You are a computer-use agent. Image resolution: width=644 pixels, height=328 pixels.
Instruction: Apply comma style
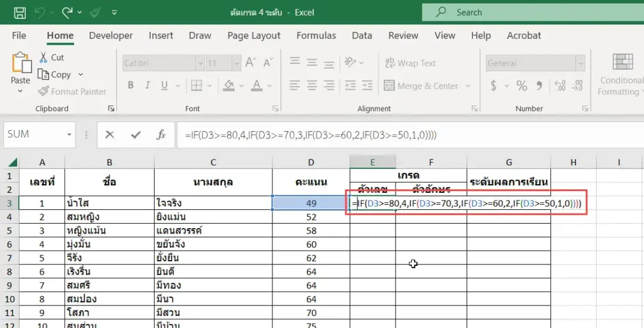(540, 86)
